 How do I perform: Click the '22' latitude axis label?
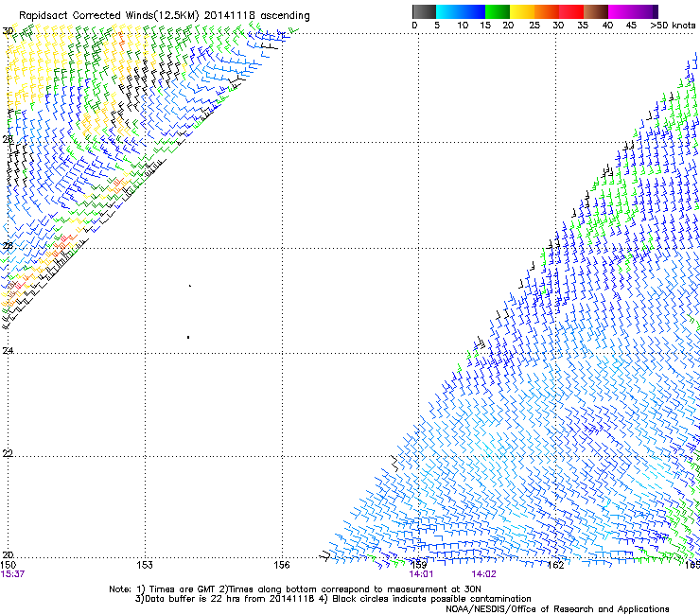pos(8,453)
